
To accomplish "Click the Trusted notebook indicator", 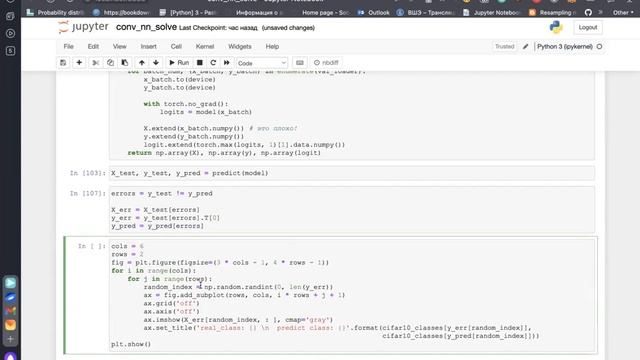I will pos(504,47).
